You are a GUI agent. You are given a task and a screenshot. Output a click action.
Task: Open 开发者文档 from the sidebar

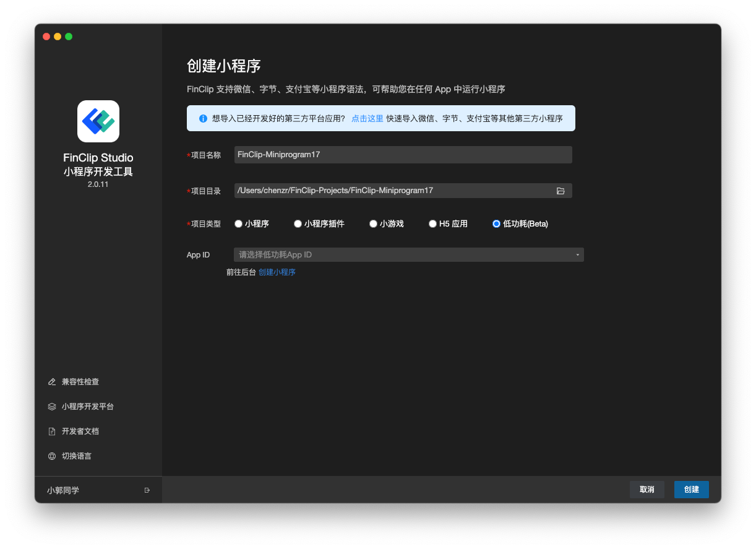[x=80, y=431]
